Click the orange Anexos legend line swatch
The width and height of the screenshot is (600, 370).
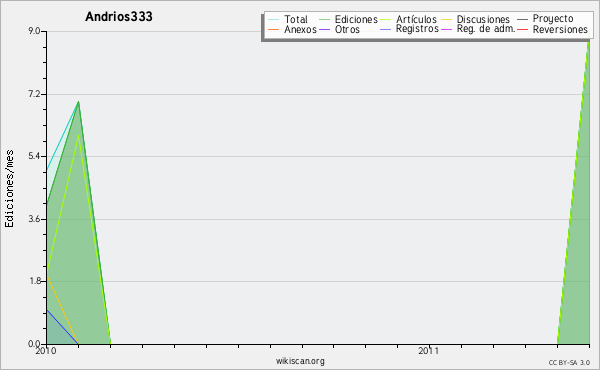(273, 29)
